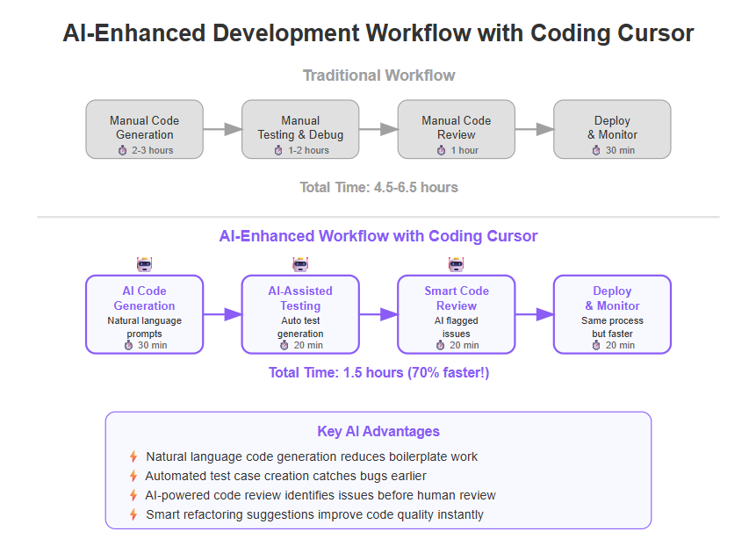This screenshot has height=546, width=756.
Task: Click the stopwatch icon in AI Code Generation box
Action: tap(128, 345)
